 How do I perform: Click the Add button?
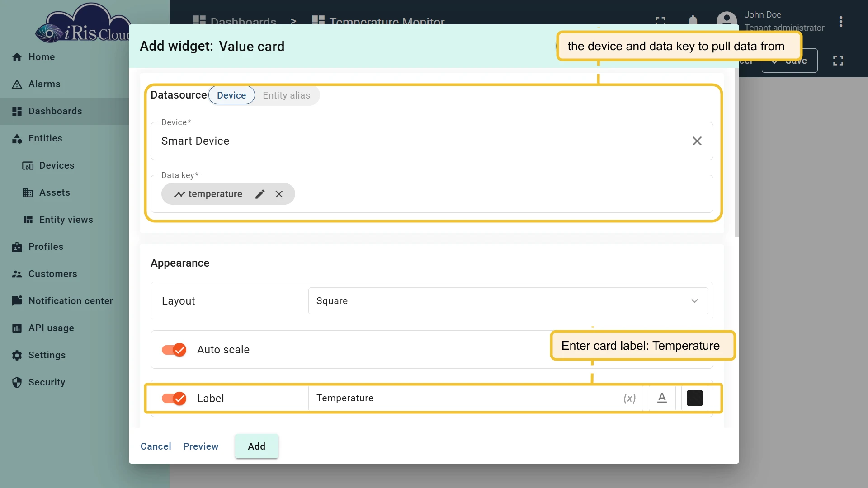pos(256,446)
